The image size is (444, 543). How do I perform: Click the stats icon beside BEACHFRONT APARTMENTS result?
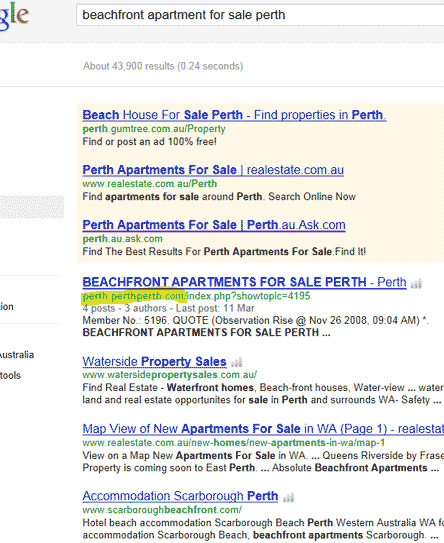pos(416,284)
